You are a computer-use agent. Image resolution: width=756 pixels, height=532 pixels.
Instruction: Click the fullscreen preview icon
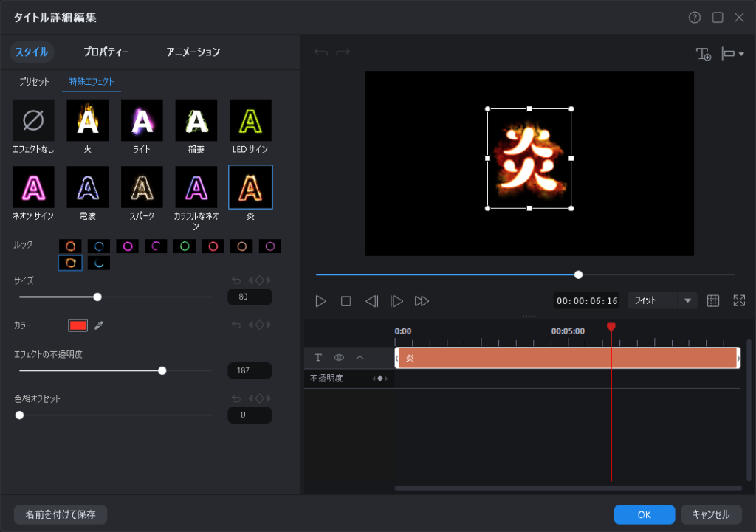pyautogui.click(x=739, y=301)
